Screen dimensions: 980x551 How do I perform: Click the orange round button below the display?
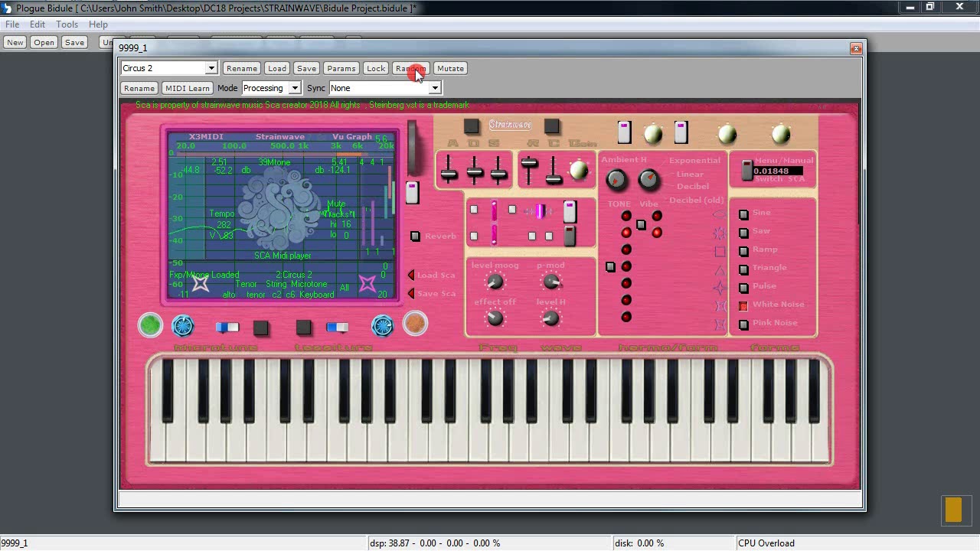click(414, 324)
